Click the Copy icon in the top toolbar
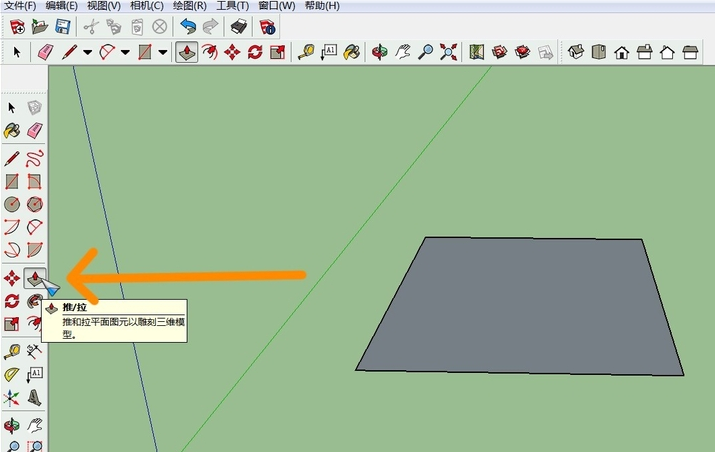 pyautogui.click(x=114, y=27)
